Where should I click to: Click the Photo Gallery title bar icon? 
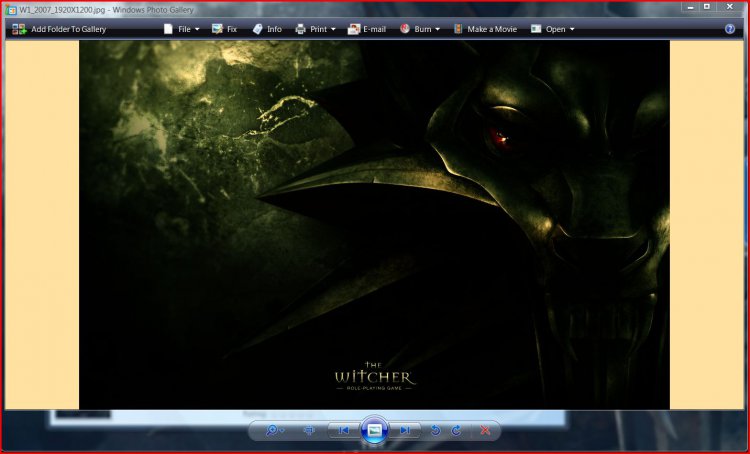coord(11,10)
